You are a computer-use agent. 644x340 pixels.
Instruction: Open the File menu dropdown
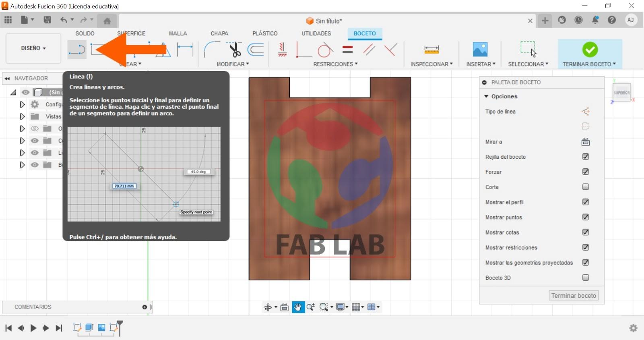(x=27, y=20)
